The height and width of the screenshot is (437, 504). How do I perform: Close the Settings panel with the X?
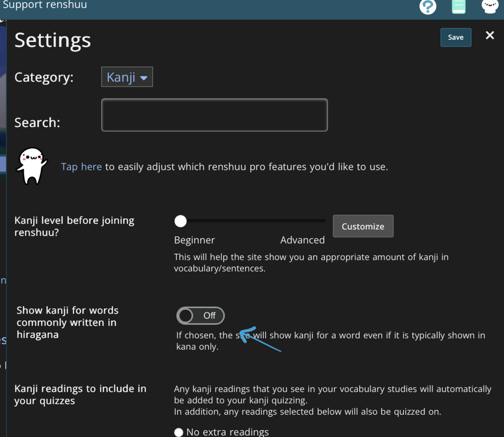[489, 35]
